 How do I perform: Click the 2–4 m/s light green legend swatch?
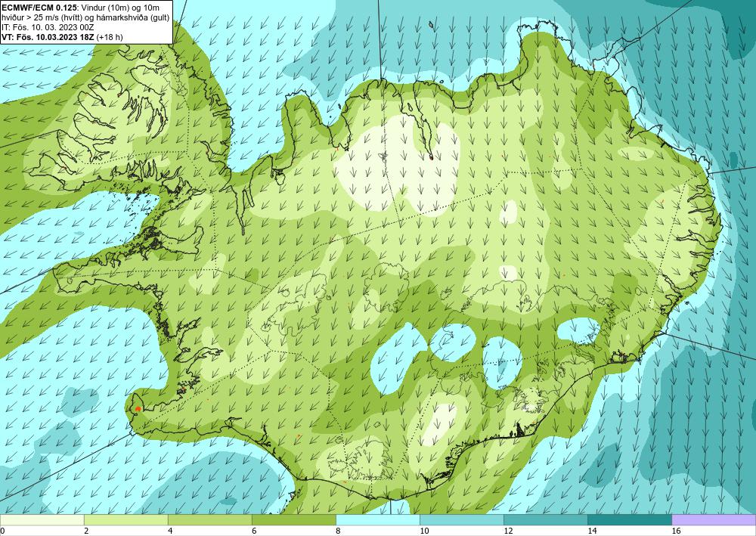(x=125, y=520)
